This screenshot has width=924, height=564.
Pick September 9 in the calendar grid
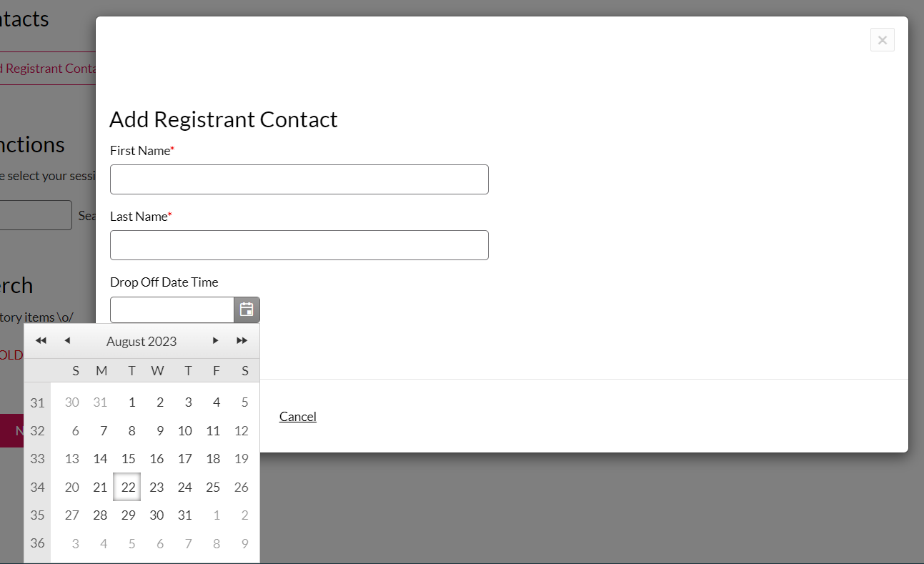(x=244, y=544)
